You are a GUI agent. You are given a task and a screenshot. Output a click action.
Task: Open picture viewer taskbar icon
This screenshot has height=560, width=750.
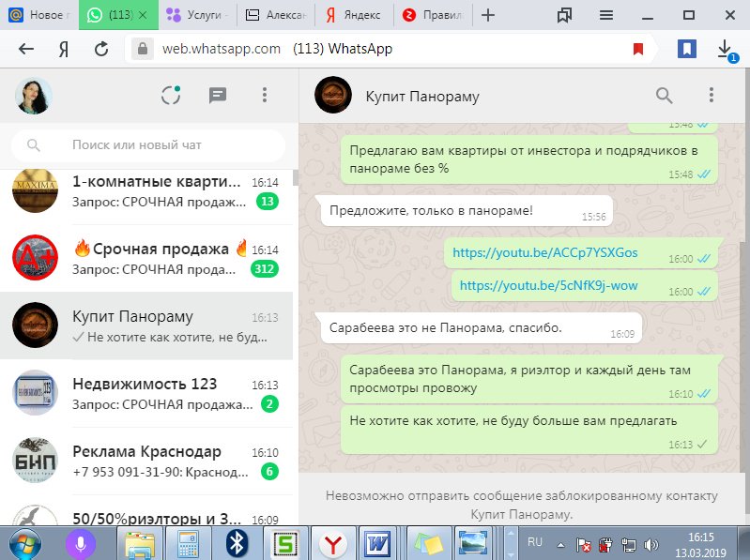click(473, 544)
